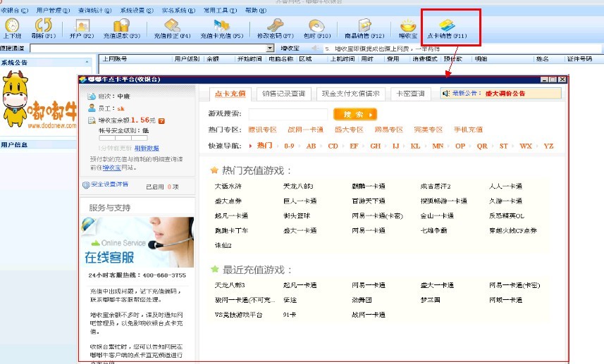Open the 常用工具 menu
This screenshot has height=364, width=604.
pos(221,11)
